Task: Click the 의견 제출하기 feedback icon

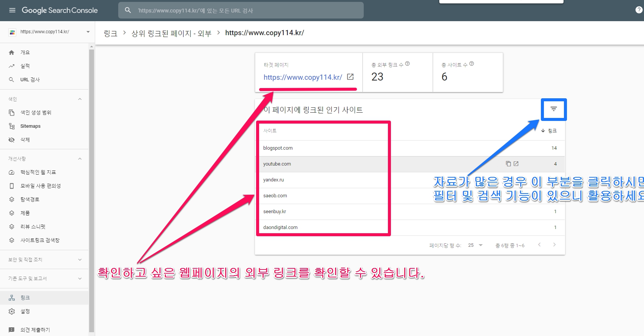Action: click(12, 330)
